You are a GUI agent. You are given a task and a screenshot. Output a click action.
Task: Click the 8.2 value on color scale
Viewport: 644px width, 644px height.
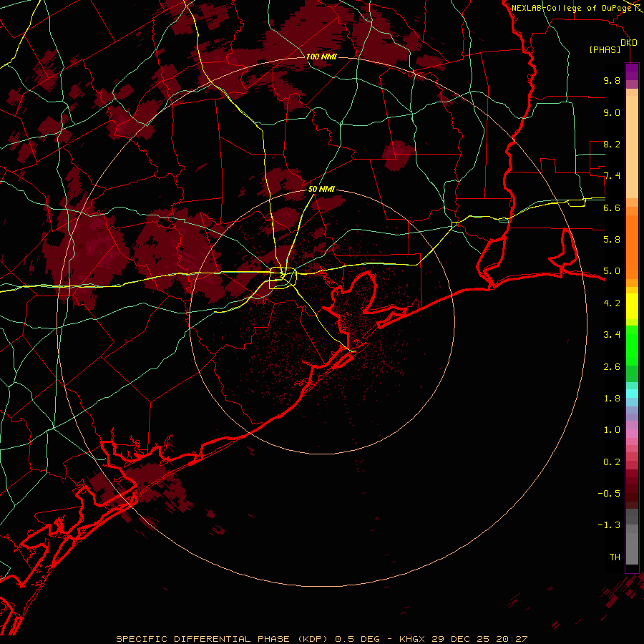612,144
